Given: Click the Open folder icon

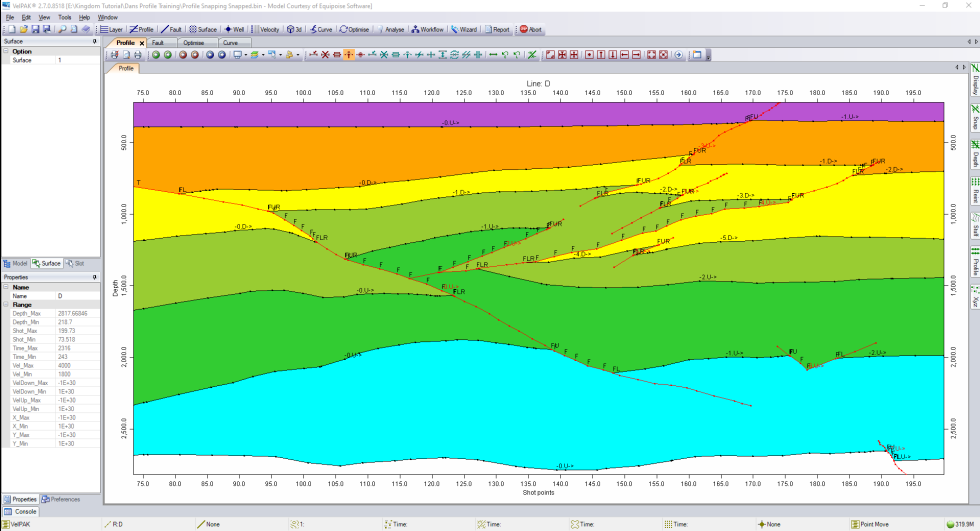Looking at the screenshot, I should tap(24, 29).
